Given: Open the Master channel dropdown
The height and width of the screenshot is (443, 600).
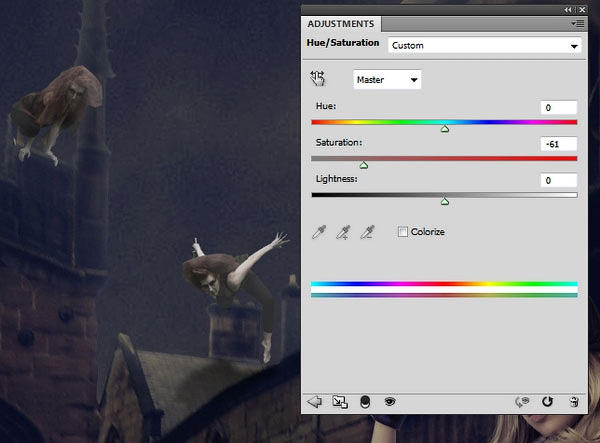Looking at the screenshot, I should (x=387, y=80).
